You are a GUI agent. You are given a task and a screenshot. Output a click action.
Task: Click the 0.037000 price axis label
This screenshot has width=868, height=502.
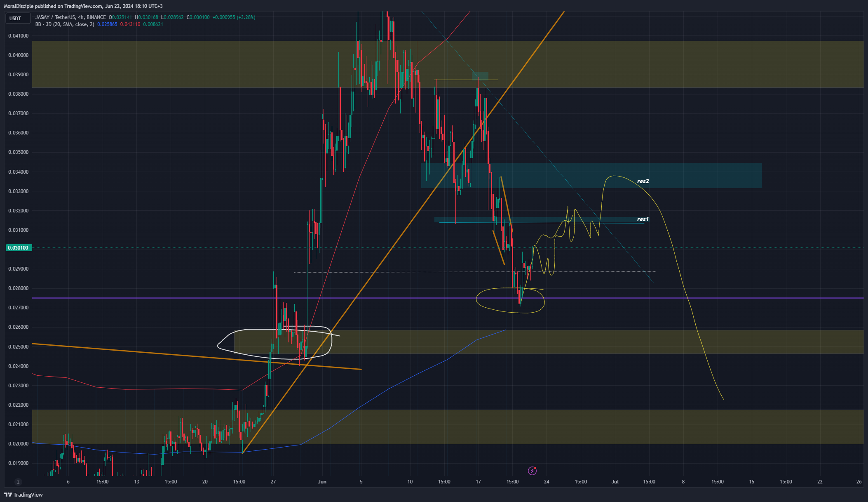[x=19, y=113]
